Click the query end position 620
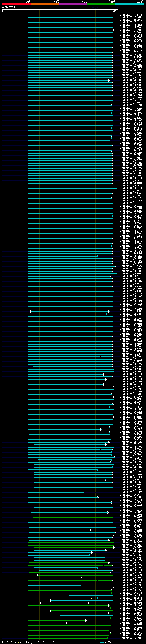 115,11
